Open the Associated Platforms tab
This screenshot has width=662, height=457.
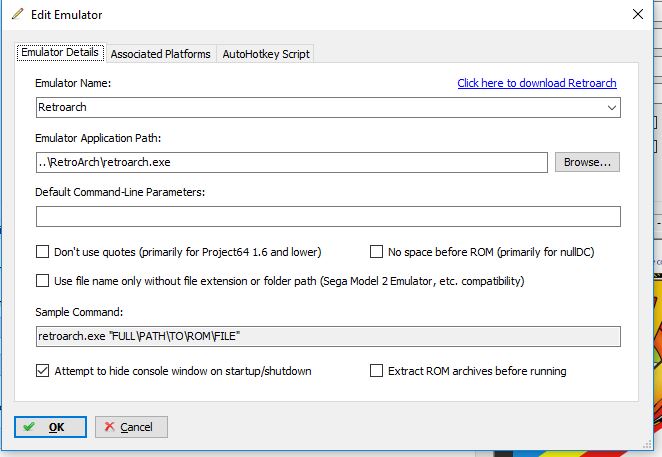160,54
